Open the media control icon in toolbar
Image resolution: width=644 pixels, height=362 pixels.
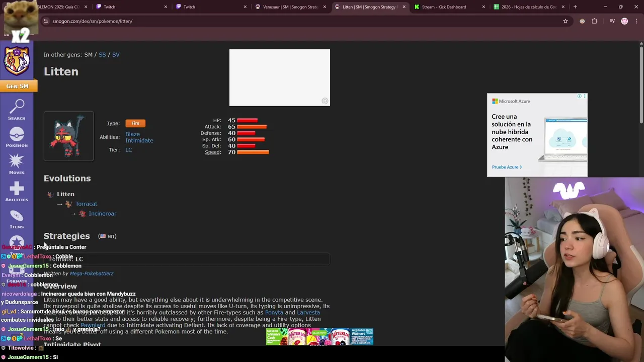(612, 21)
